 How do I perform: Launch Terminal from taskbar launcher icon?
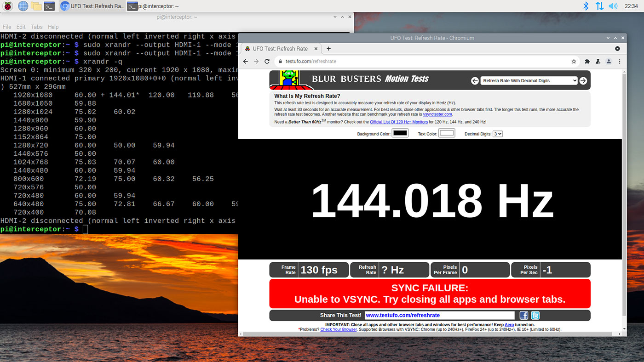coord(50,6)
